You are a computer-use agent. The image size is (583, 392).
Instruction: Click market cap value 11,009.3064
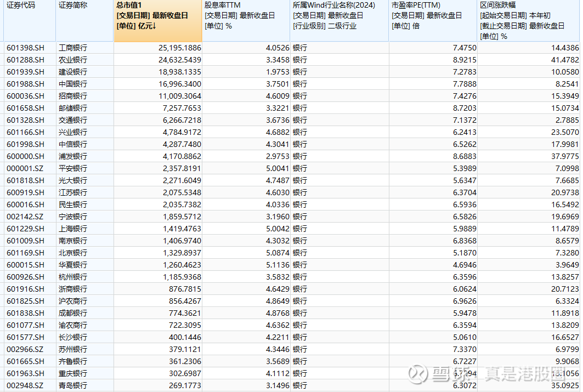click(179, 96)
